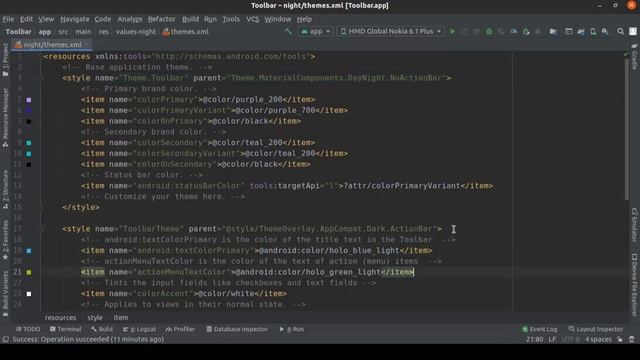The width and height of the screenshot is (640, 360).
Task: Click the Apply Changes and Restart Activity icon
Action: pyautogui.click(x=464, y=31)
